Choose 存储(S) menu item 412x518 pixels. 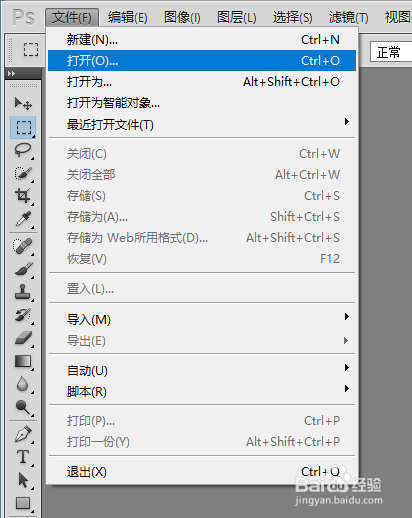(x=202, y=196)
